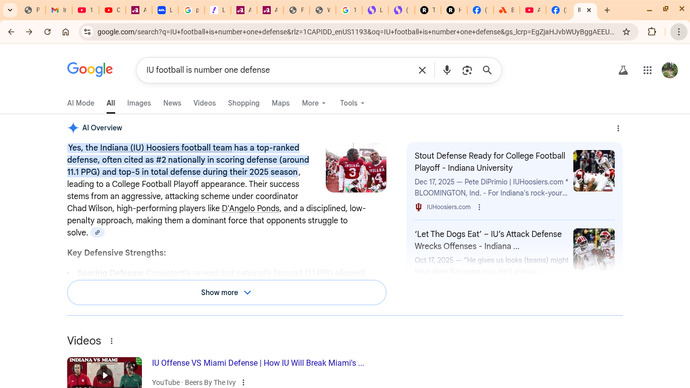
Task: Open the Google account profile picture
Action: point(670,70)
